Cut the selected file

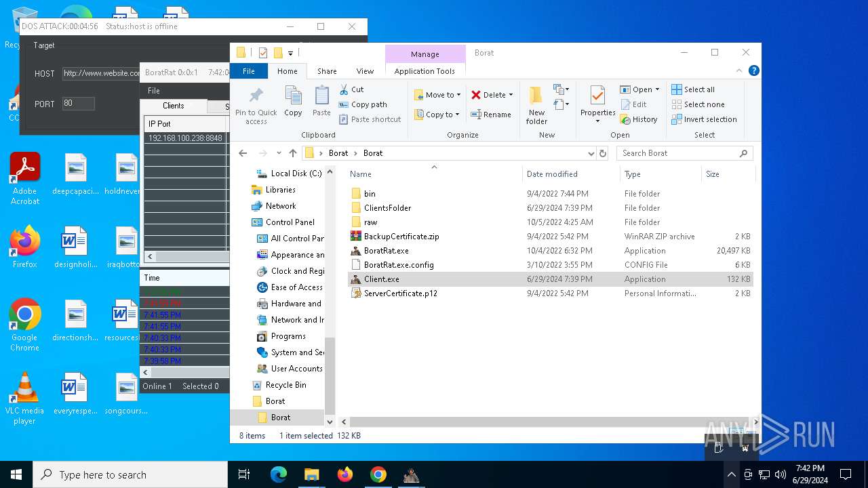pyautogui.click(x=351, y=89)
